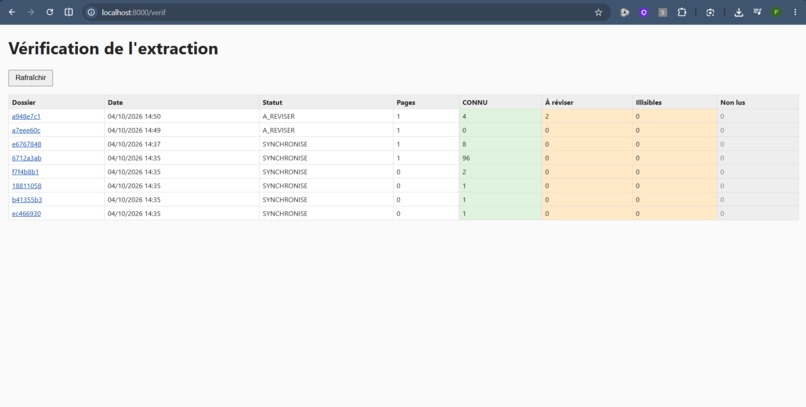Click the CONNU value 8
806x407 pixels.
pos(464,144)
